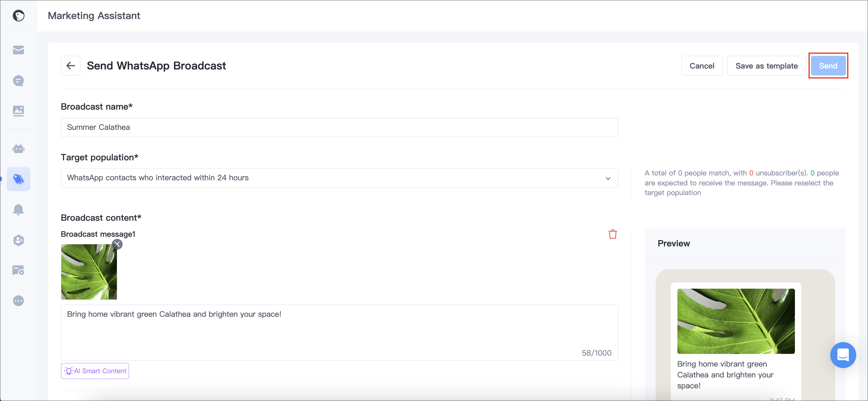The height and width of the screenshot is (401, 868).
Task: Click the AI Smart Content button
Action: click(95, 371)
